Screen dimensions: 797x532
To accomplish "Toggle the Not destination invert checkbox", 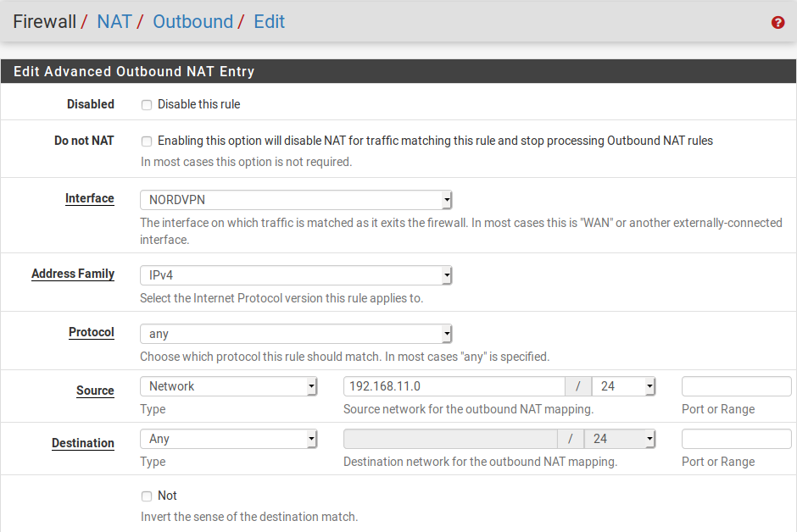I will 147,496.
